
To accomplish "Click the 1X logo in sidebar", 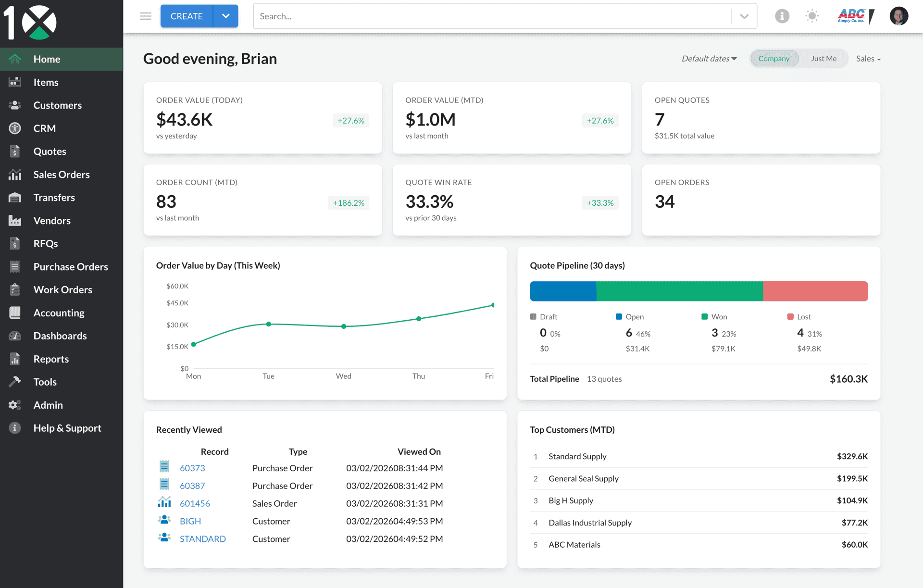I will 30,22.
